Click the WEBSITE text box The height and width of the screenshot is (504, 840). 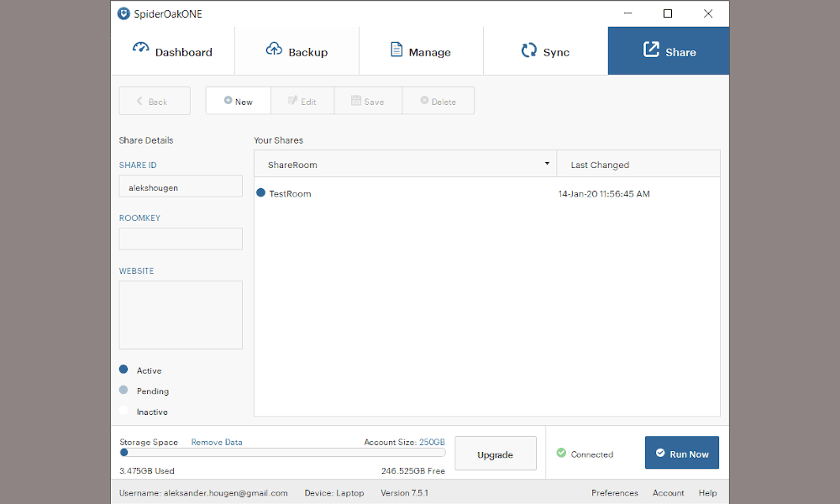point(181,315)
